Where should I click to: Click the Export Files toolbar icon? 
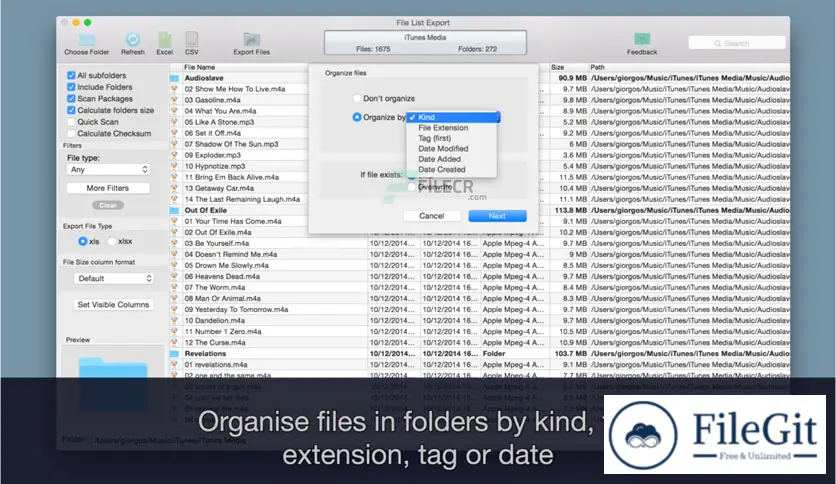coord(252,39)
